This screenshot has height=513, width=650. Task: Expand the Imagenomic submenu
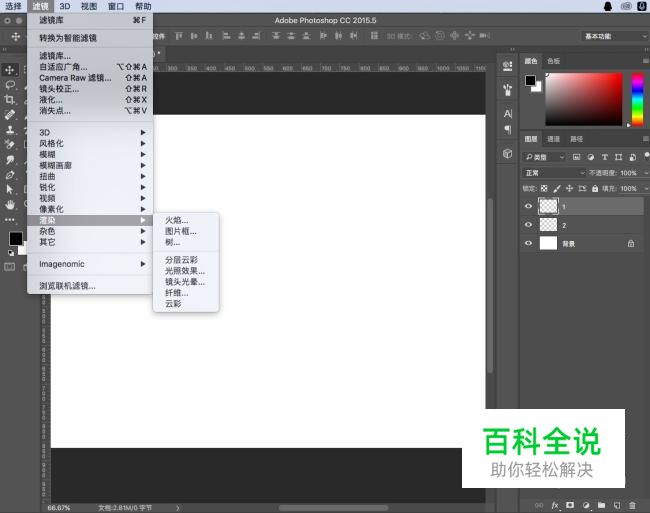pos(90,264)
